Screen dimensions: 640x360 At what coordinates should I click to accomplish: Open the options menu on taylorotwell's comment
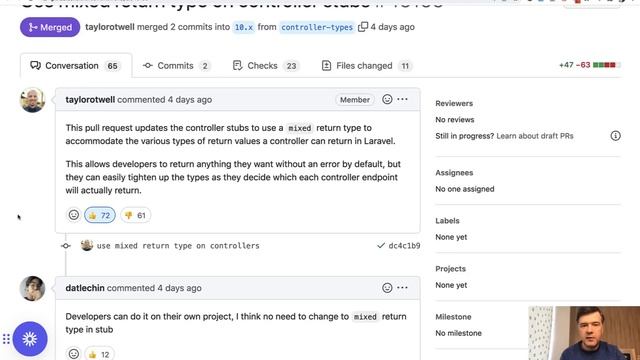(402, 99)
